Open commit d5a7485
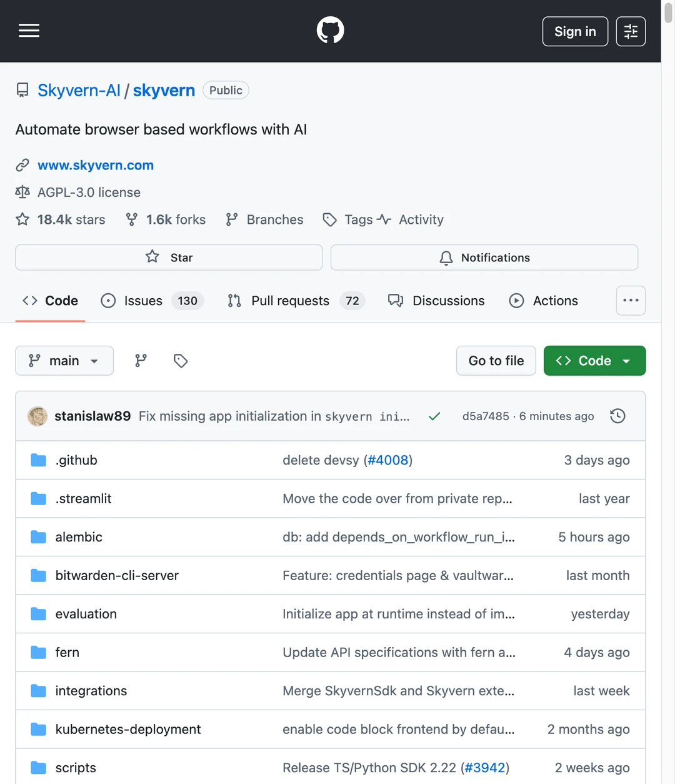The width and height of the screenshot is (675, 784). point(486,416)
